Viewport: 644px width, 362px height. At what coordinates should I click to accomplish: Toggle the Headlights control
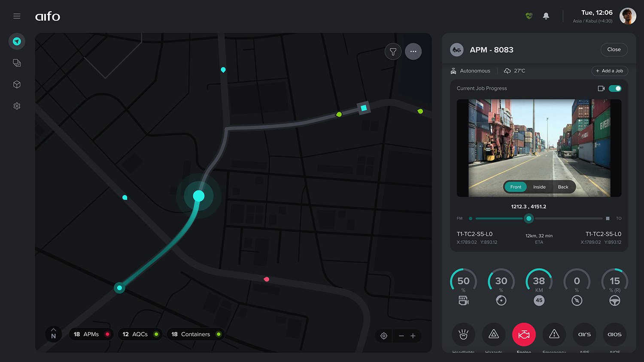click(463, 335)
